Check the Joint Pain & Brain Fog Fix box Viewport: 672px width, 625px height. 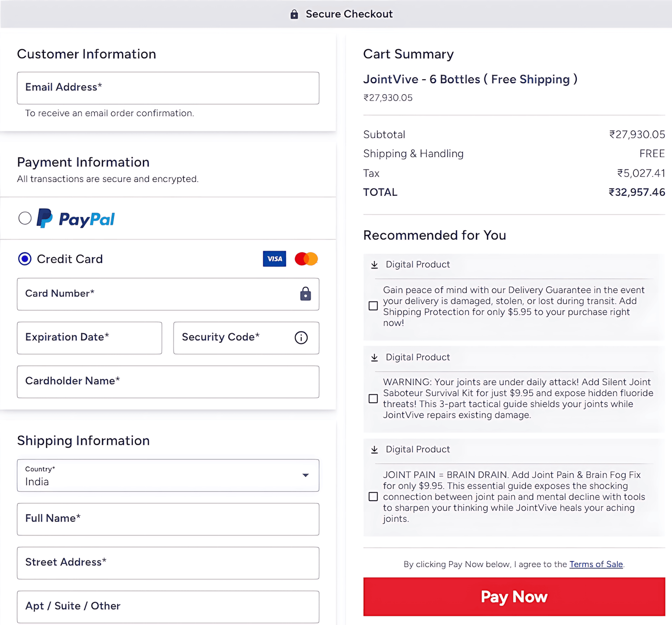pyautogui.click(x=373, y=497)
